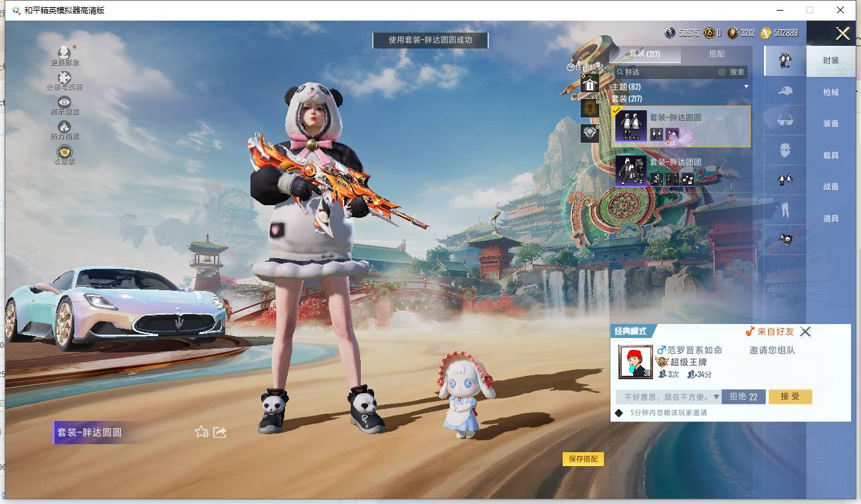
Task: Click the gold coin icon showing 502889
Action: tap(766, 33)
